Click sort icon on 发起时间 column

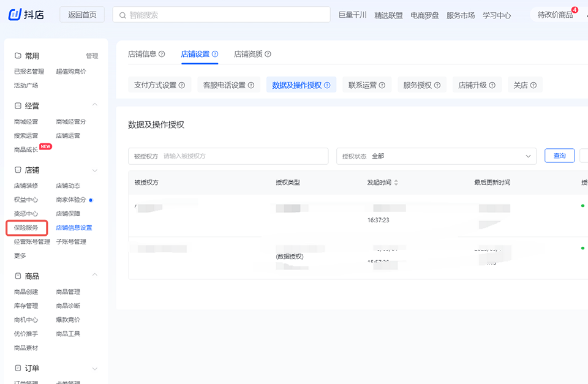click(396, 183)
